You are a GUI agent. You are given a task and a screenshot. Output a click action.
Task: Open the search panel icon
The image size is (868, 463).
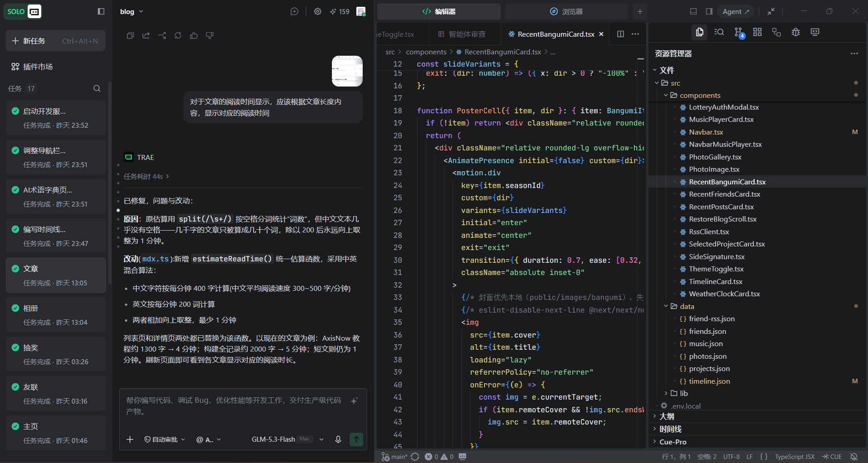(719, 32)
